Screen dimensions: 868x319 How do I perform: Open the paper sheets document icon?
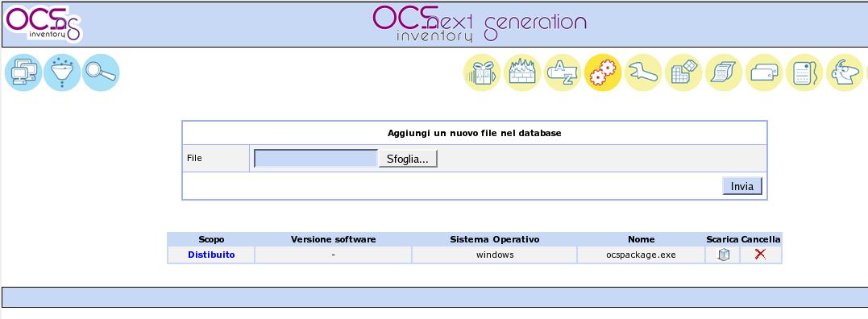724,72
